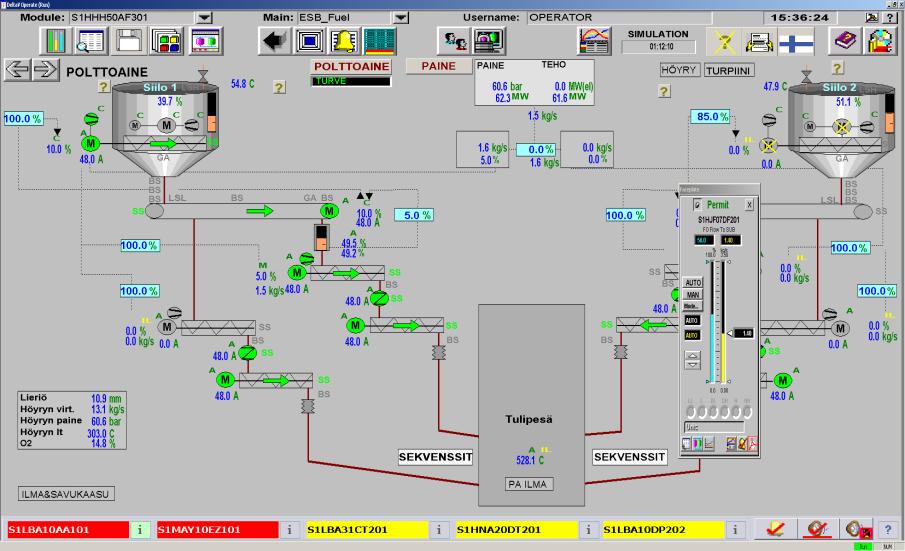Toggle the Permit faceplate pin icon
This screenshot has height=551, width=905.
tap(697, 205)
